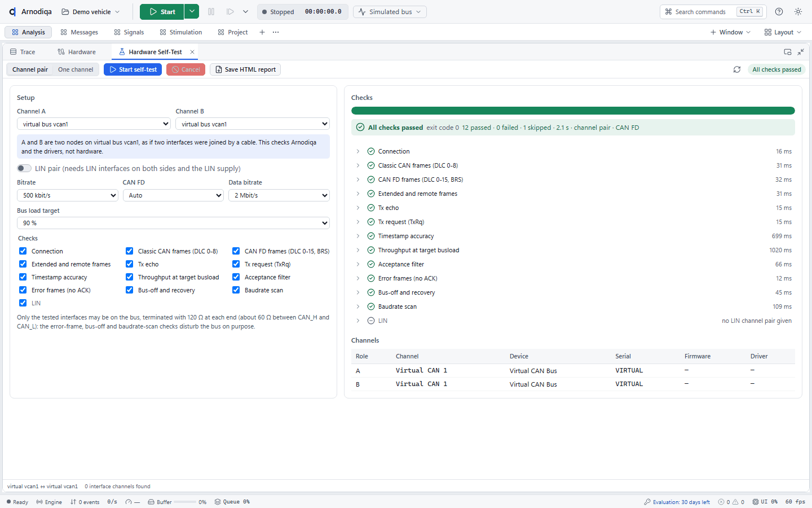Open the Channel A dropdown
This screenshot has width=812, height=508.
point(94,124)
